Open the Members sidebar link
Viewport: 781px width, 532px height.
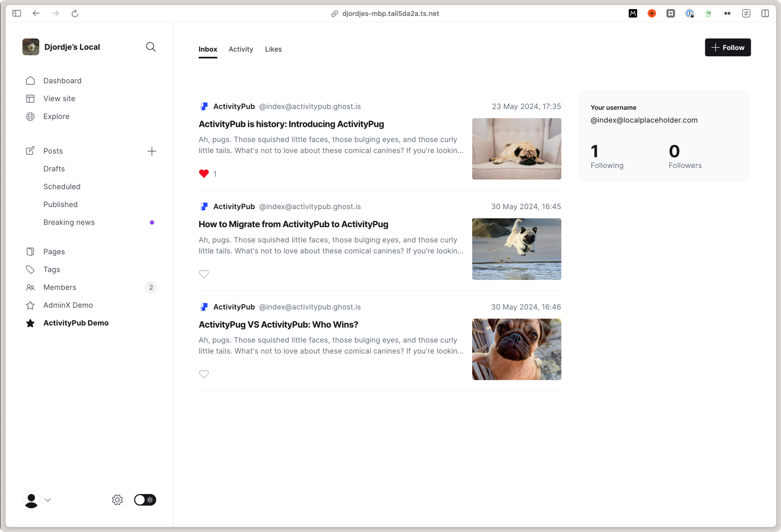click(x=60, y=287)
